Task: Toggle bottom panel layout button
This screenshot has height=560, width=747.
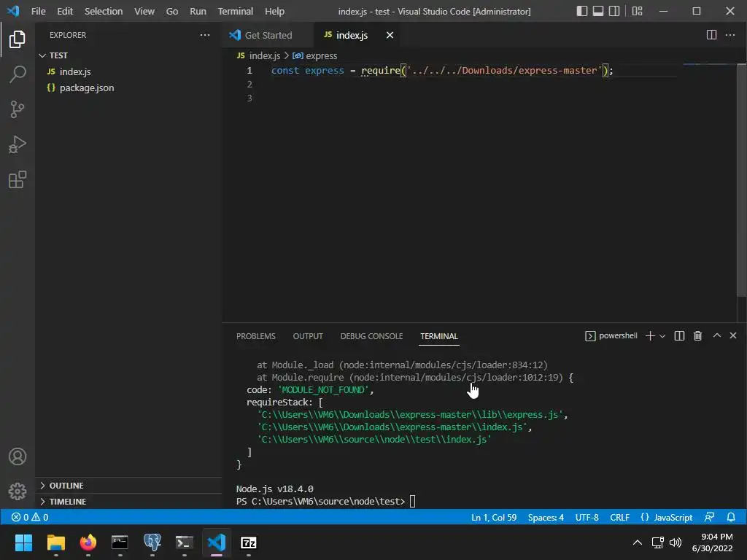Action: (598, 11)
